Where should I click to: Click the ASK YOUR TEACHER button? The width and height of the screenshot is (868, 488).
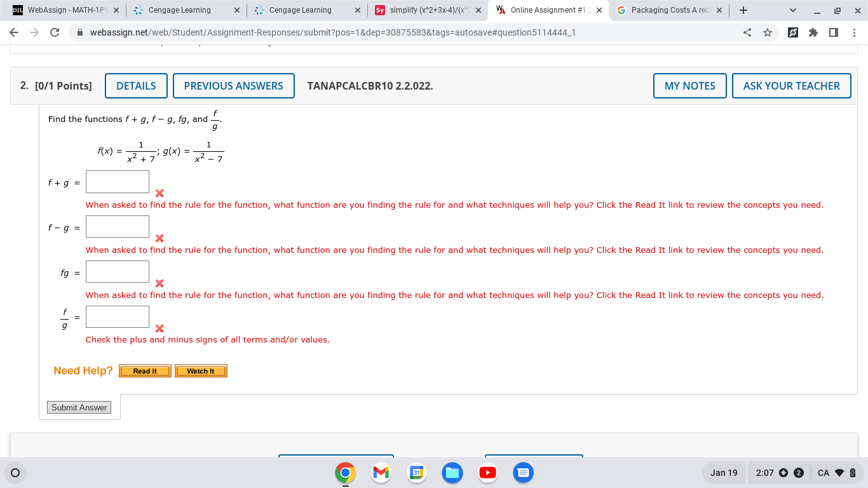[x=792, y=86]
